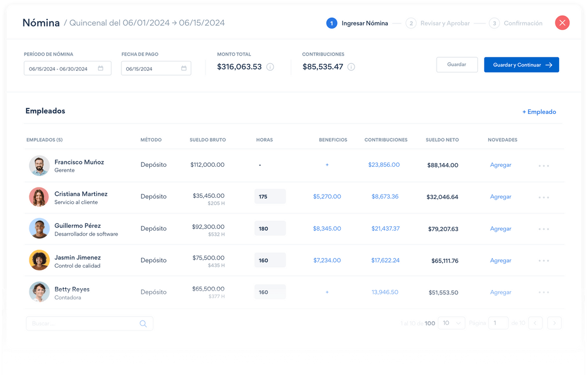This screenshot has height=375, width=588.
Task: Add benefits via plus icon for Francisco Muñoz
Action: point(327,165)
